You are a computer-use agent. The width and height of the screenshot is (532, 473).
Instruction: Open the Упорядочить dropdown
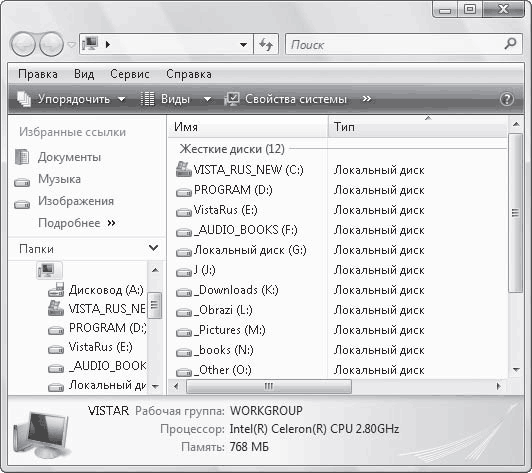pos(72,99)
